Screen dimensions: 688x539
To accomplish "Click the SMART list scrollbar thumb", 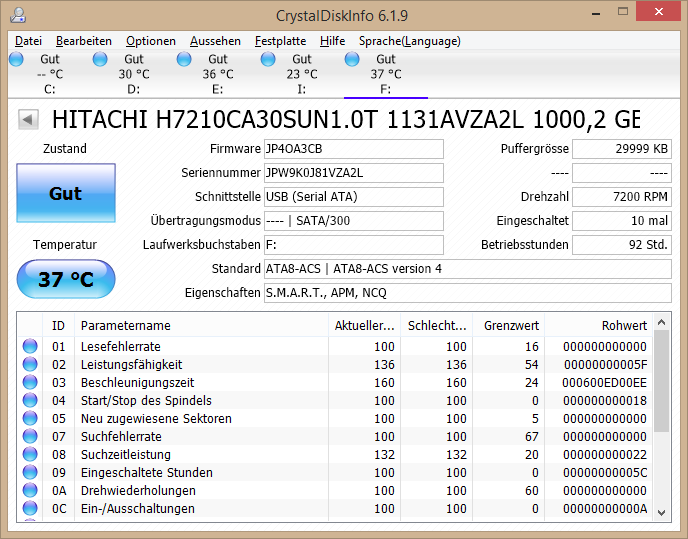I will [662, 381].
